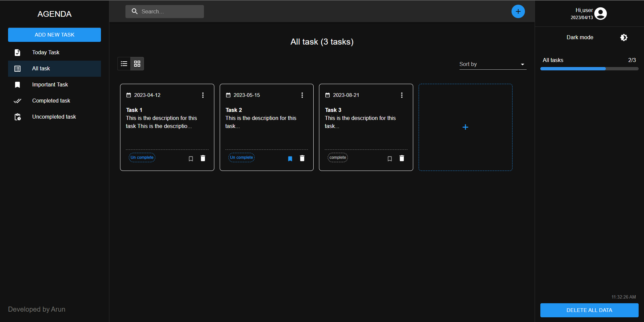
Task: Switch to list view layout
Action: (124, 64)
